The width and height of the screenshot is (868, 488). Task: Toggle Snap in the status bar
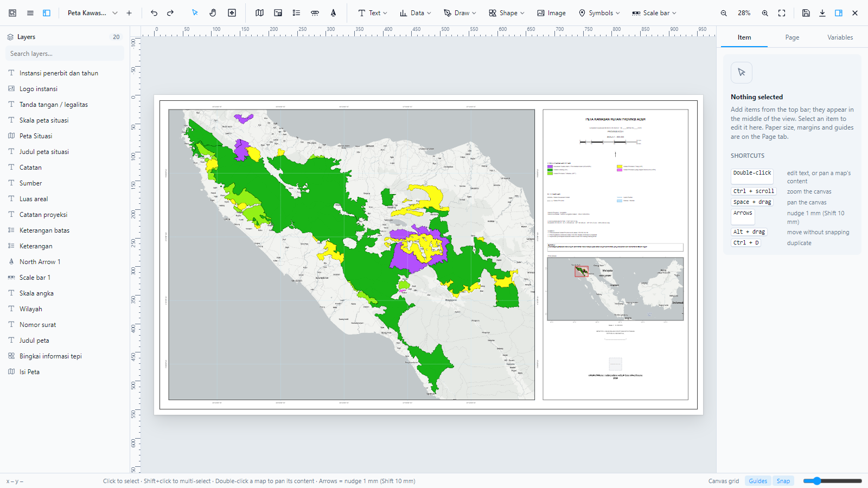coord(783,481)
